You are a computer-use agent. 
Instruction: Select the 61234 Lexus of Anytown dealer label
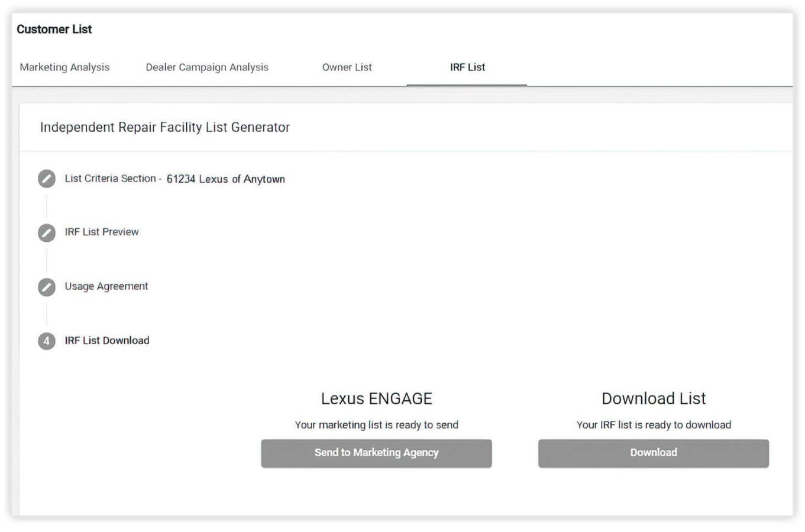pyautogui.click(x=225, y=179)
